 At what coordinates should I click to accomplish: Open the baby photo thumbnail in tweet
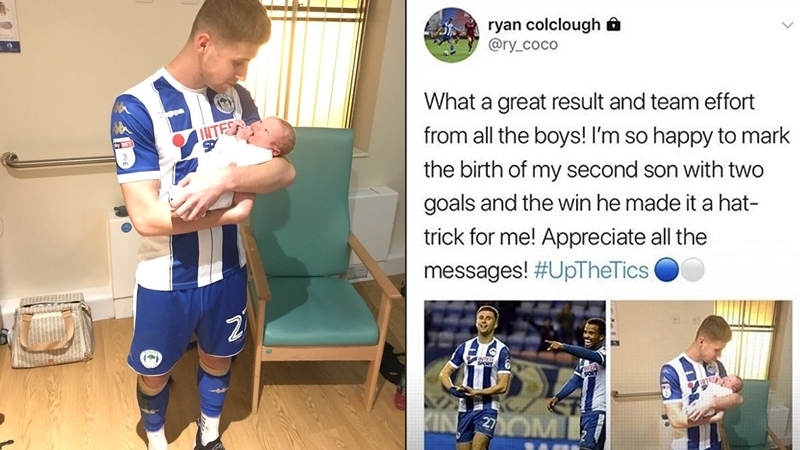(702, 375)
